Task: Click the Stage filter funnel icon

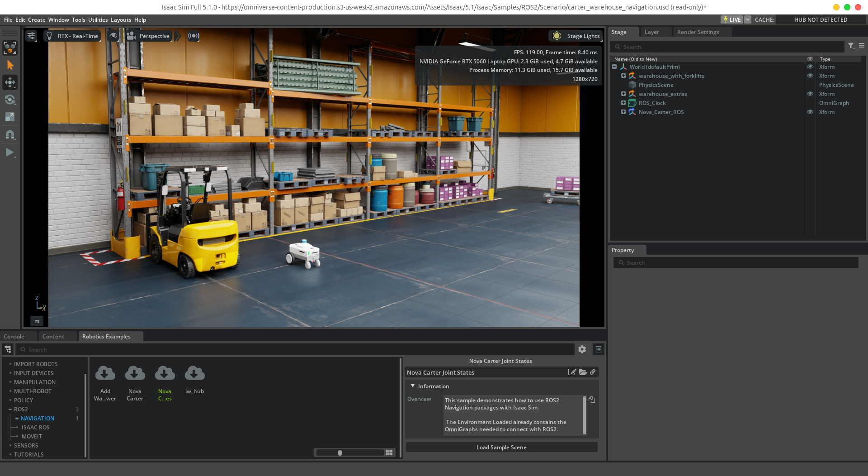Action: (851, 46)
